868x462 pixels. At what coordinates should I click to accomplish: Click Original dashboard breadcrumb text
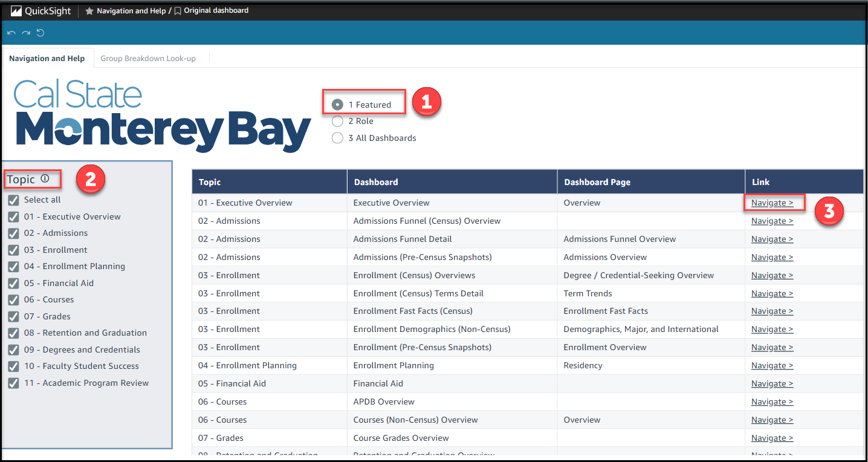(x=216, y=11)
